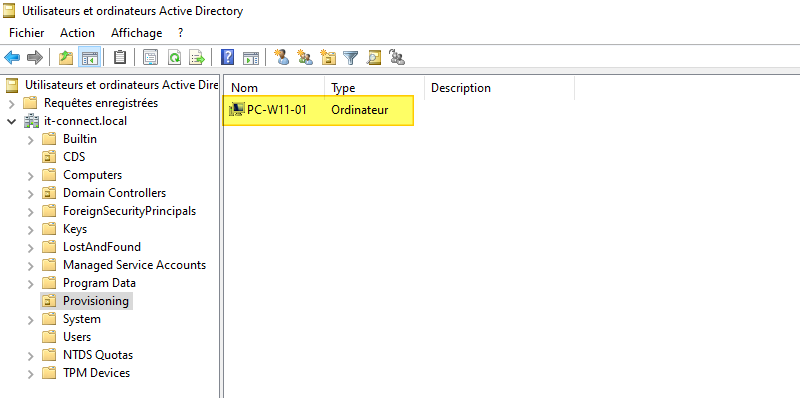Click the Ordinateur type cell
The height and width of the screenshot is (398, 800).
pyautogui.click(x=360, y=110)
